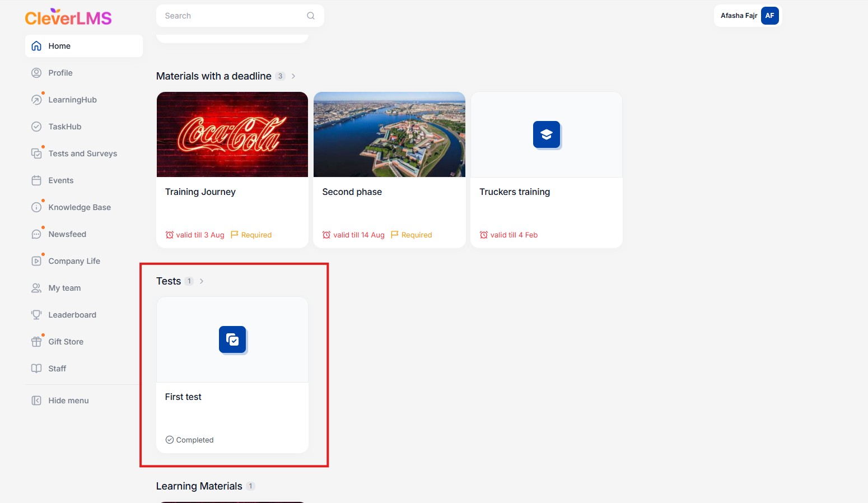Click the TaskHub checkmark circle icon

pos(36,127)
